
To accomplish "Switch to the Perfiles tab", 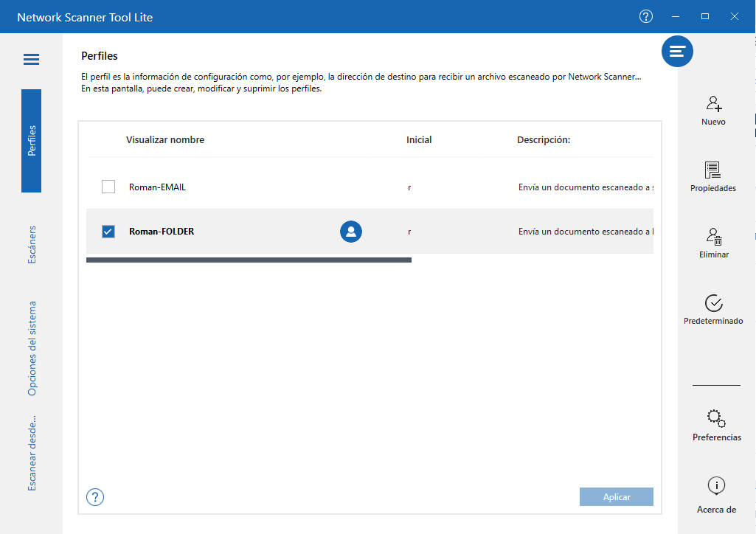I will pos(31,141).
